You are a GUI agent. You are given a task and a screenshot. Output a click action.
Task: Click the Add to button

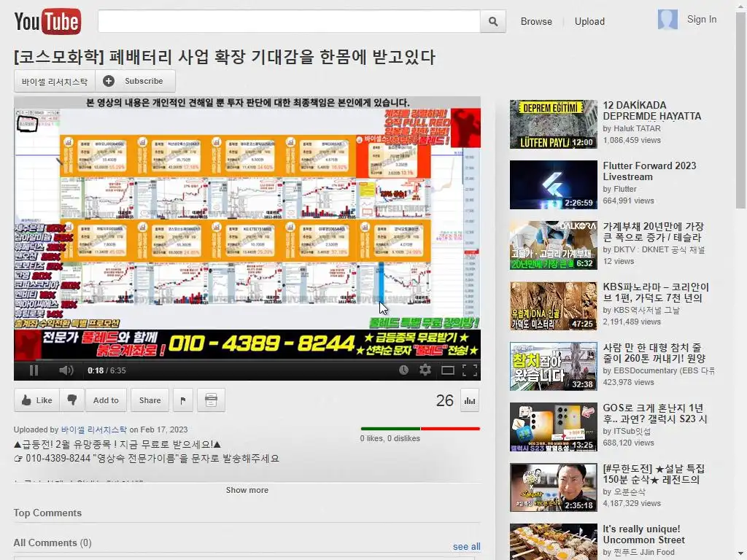(106, 400)
